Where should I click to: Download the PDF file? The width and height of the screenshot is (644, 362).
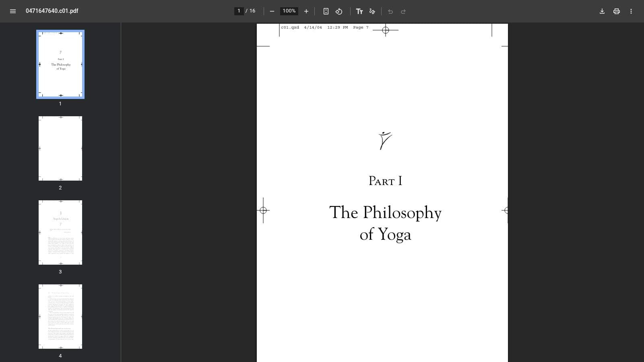tap(602, 11)
